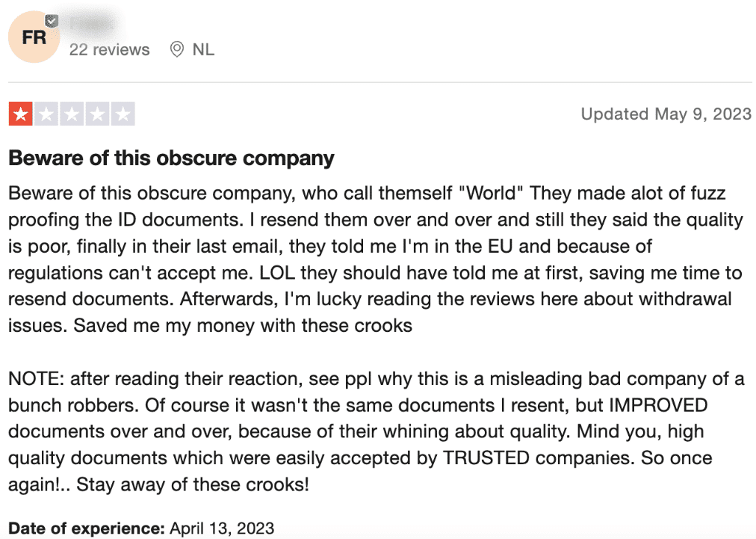The image size is (756, 539).
Task: Click the Updated May 9, 2023 timestamp
Action: (x=666, y=114)
